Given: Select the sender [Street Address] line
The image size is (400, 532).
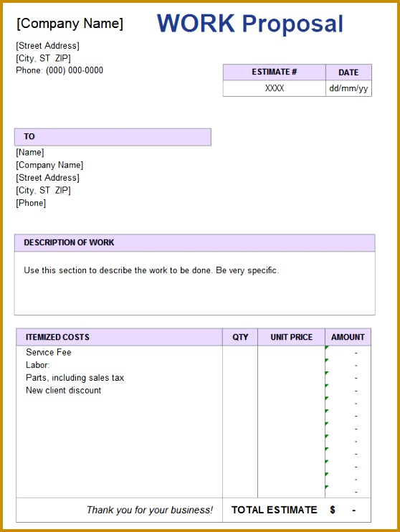Looking at the screenshot, I should coord(47,46).
